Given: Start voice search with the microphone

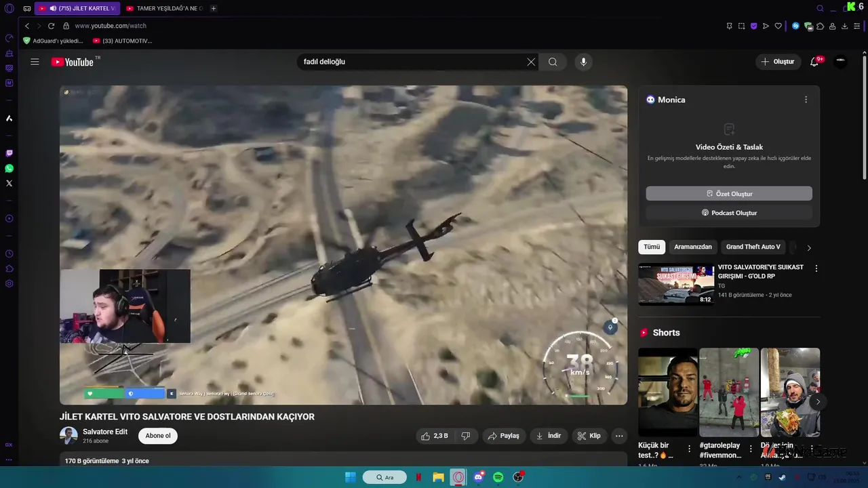Looking at the screenshot, I should point(583,62).
